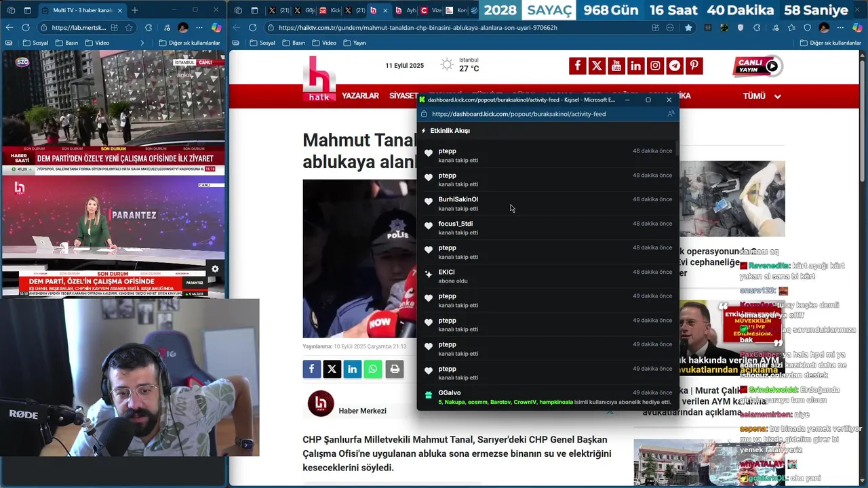
Task: Open the Siyaset menu on Halk TV
Action: pyautogui.click(x=403, y=96)
